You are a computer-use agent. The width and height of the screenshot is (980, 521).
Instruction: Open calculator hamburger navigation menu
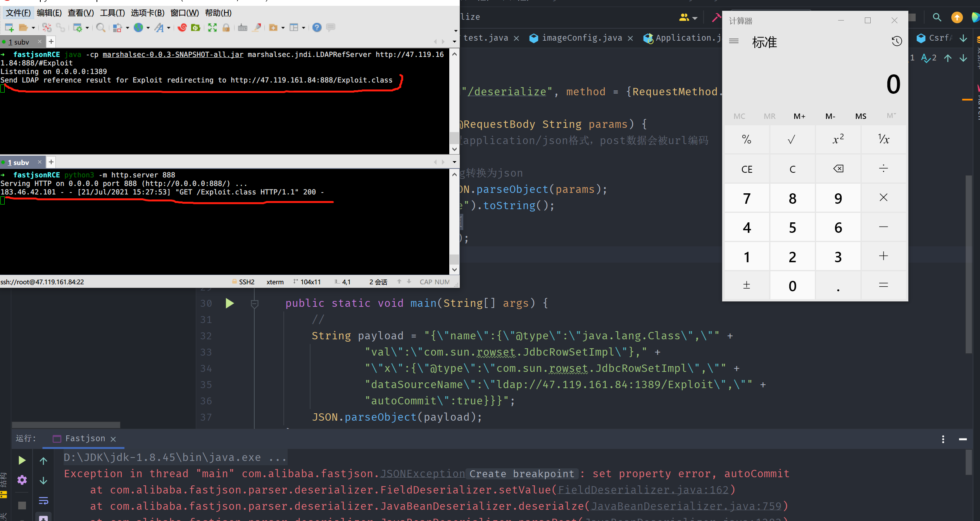pyautogui.click(x=734, y=41)
